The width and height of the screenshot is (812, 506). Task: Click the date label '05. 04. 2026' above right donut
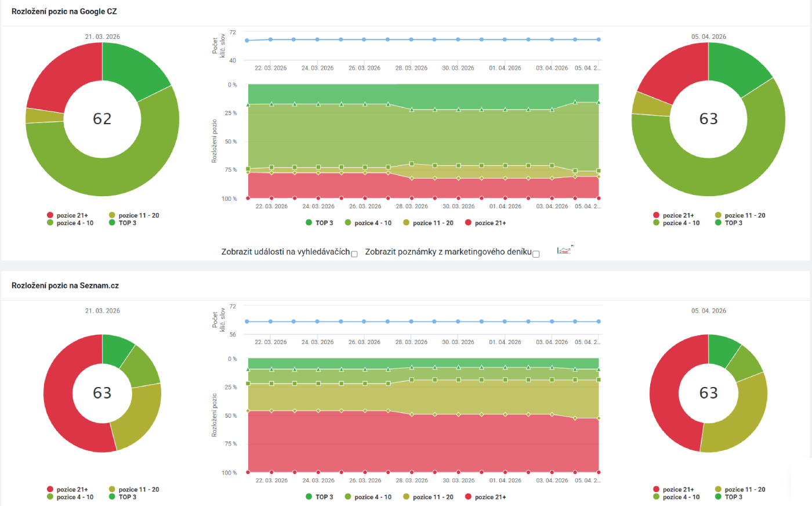709,36
